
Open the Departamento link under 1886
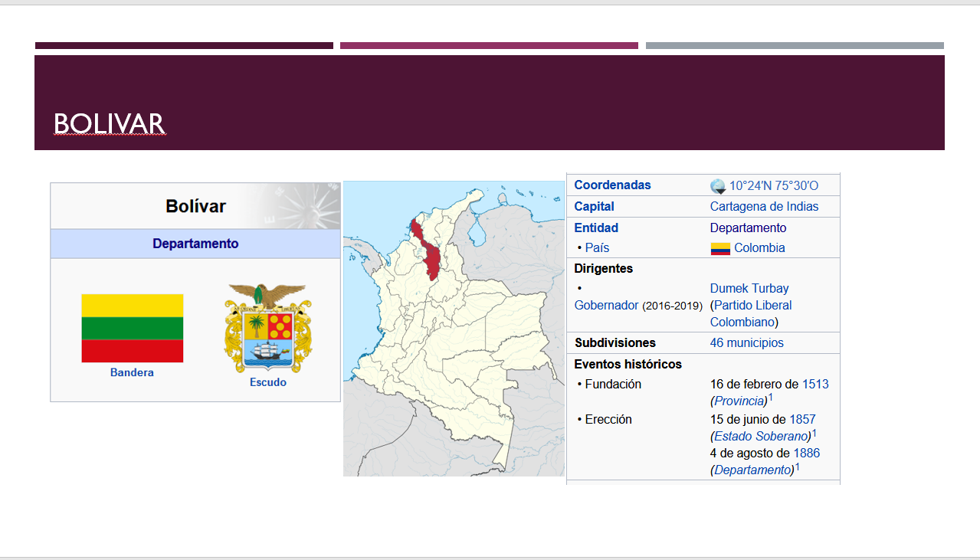752,470
